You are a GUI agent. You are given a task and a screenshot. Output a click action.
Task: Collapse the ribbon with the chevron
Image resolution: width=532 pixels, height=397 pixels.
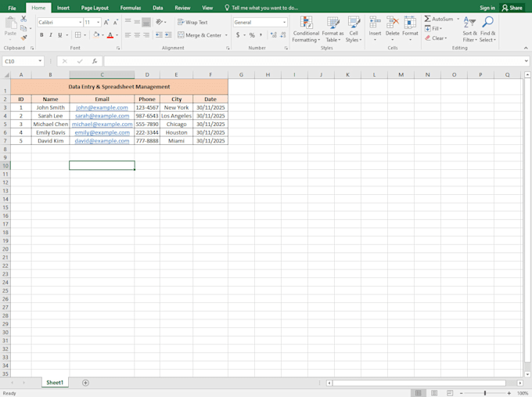click(526, 49)
